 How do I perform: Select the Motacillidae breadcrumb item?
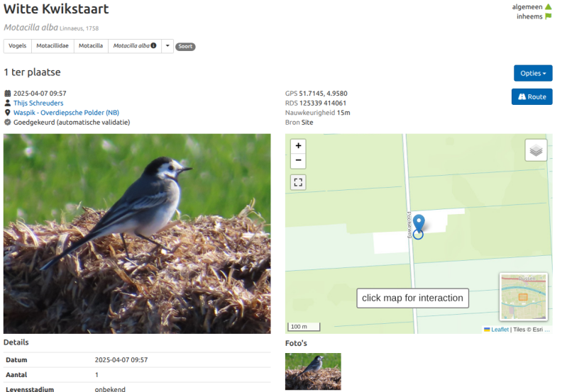tap(53, 46)
